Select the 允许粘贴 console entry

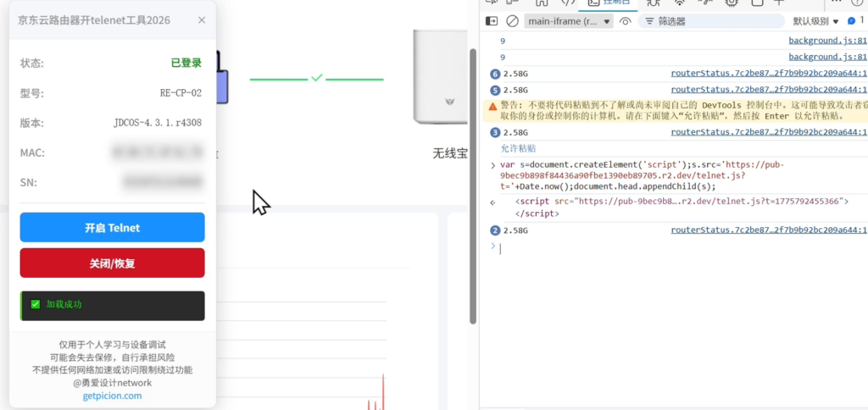[x=518, y=148]
